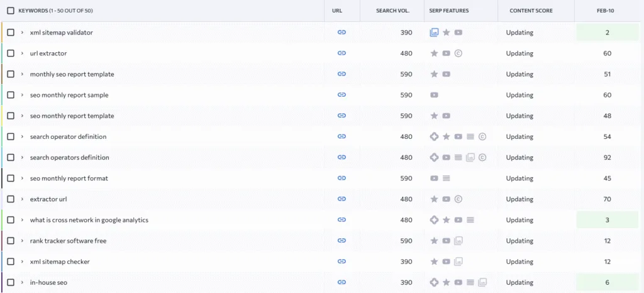Image resolution: width=644 pixels, height=293 pixels.
Task: Expand the seo monthly report template row
Action: click(22, 116)
